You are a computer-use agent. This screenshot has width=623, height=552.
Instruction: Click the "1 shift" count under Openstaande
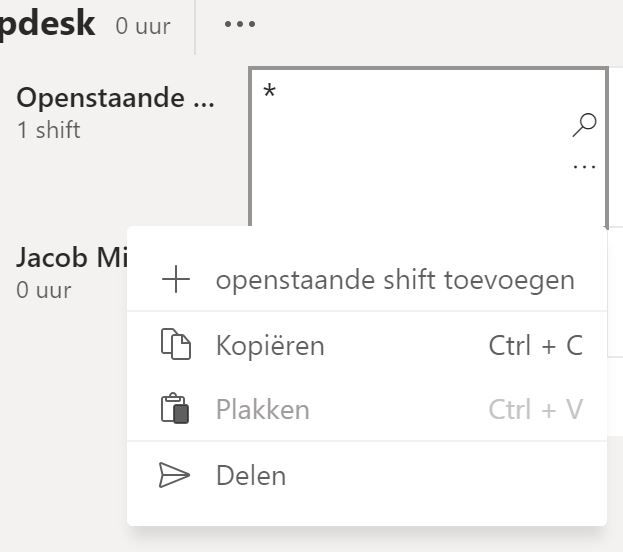click(48, 130)
